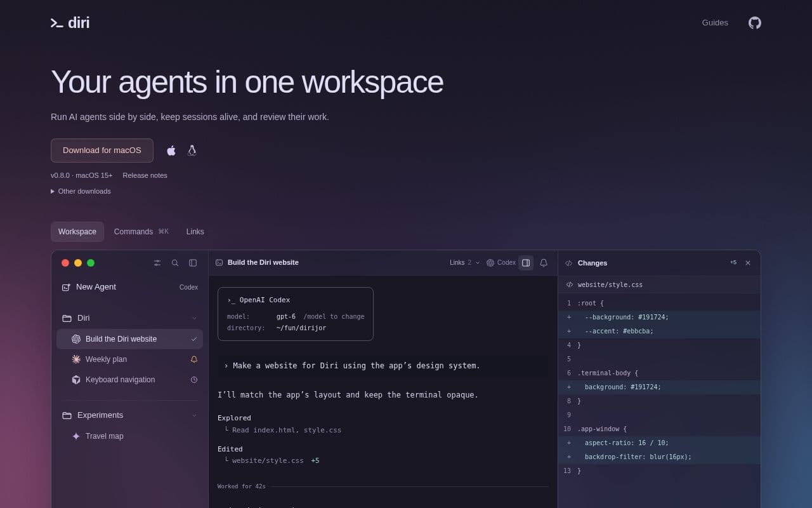Switch to the Workspace tab
This screenshot has height=508, width=812.
pyautogui.click(x=77, y=232)
